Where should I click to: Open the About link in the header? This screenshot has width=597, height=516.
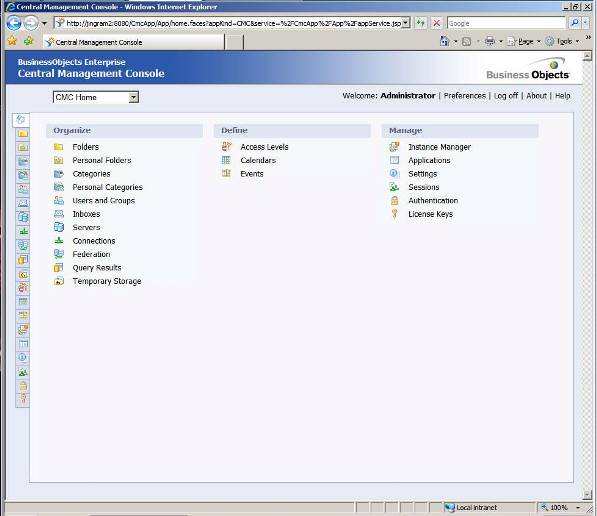536,96
